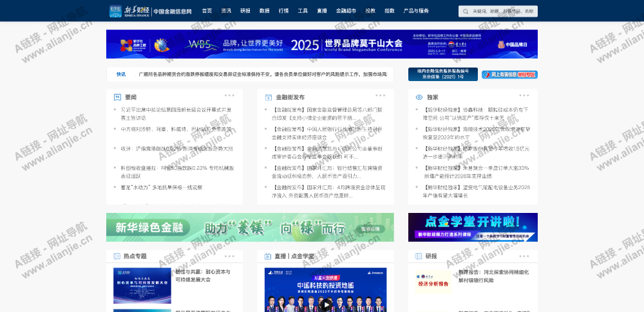644x312 pixels.
Task: Open the 2025 世界品牌莫干山大会 banner
Action: pyautogui.click(x=321, y=44)
